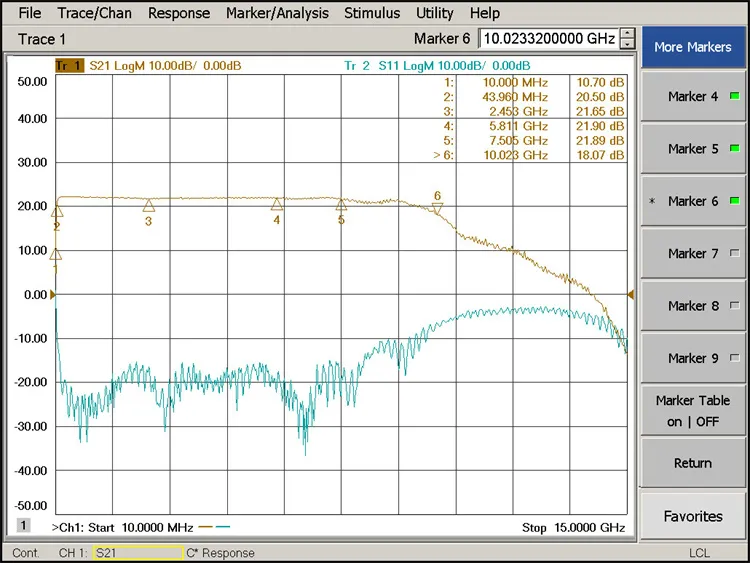Enable the Marker 7 softkey
750x563 pixels.
point(693,254)
